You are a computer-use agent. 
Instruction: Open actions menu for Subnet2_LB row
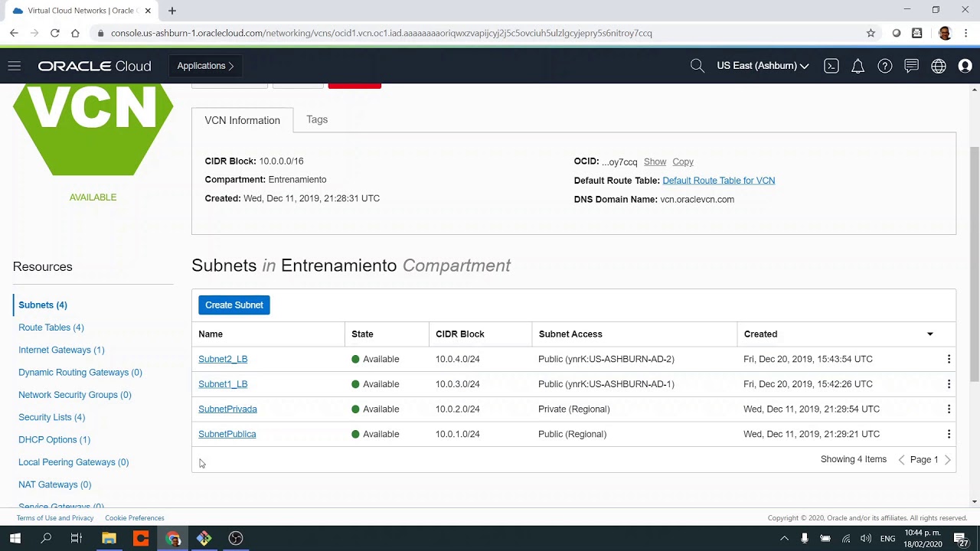(x=949, y=359)
